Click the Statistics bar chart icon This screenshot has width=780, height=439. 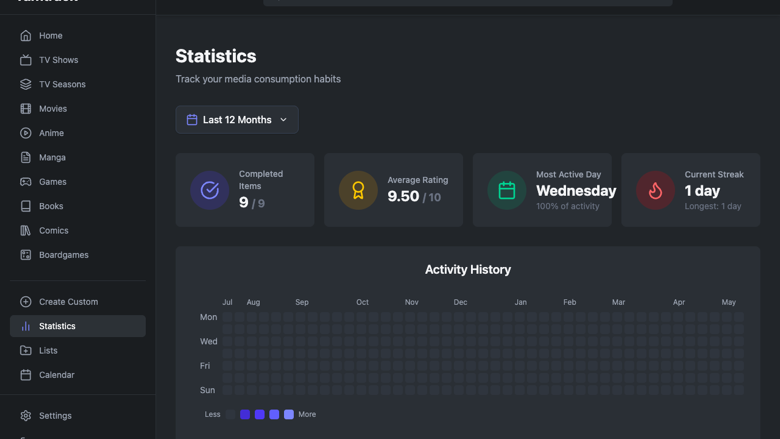point(25,326)
